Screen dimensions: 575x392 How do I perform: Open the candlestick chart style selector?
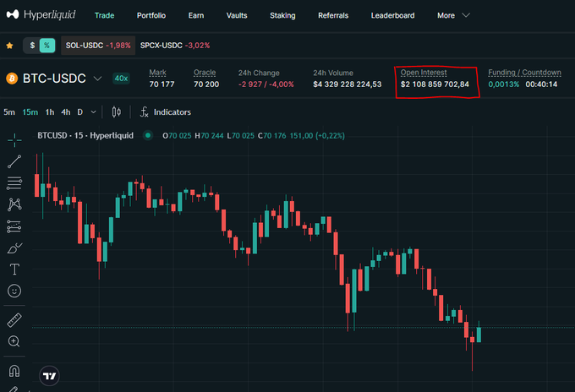[x=116, y=112]
